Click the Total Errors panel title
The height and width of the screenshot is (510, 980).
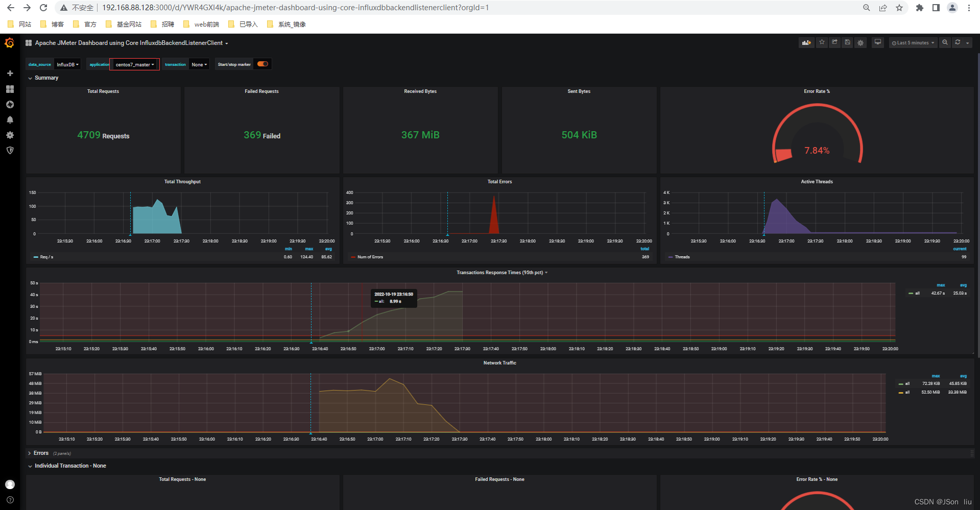[x=499, y=182]
